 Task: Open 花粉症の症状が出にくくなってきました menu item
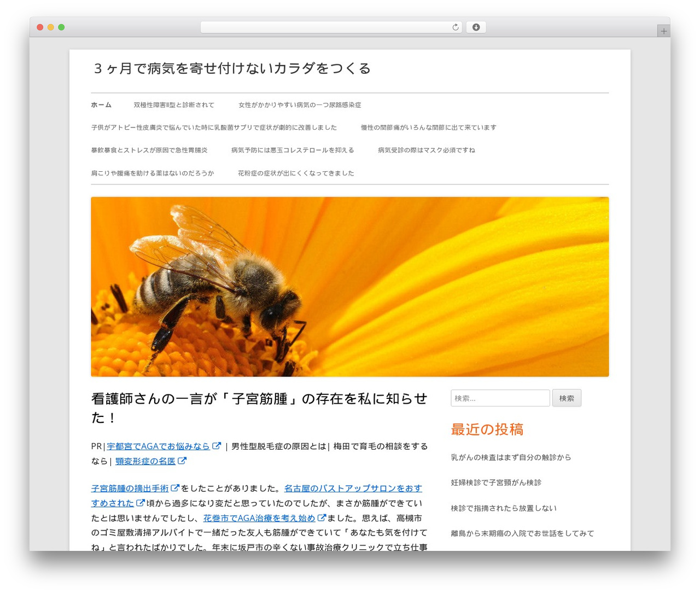pyautogui.click(x=296, y=173)
